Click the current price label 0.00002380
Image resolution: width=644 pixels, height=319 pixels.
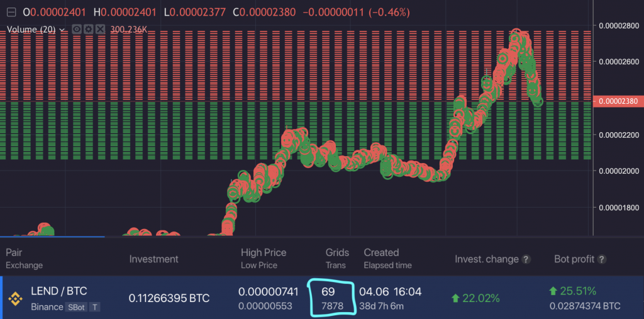619,101
